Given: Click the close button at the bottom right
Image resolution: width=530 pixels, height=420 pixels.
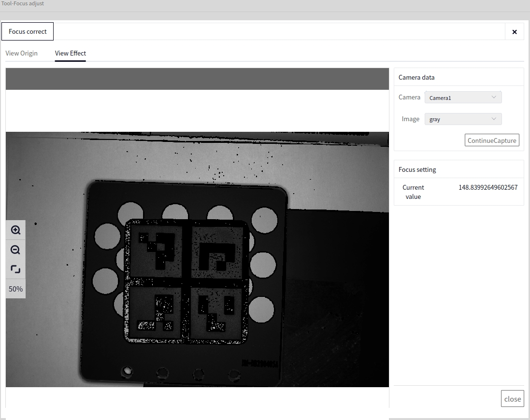Looking at the screenshot, I should click(513, 399).
